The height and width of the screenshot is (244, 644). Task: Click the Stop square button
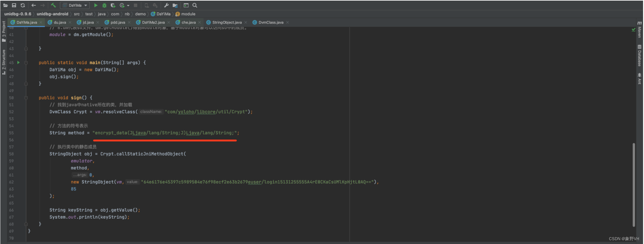click(136, 5)
